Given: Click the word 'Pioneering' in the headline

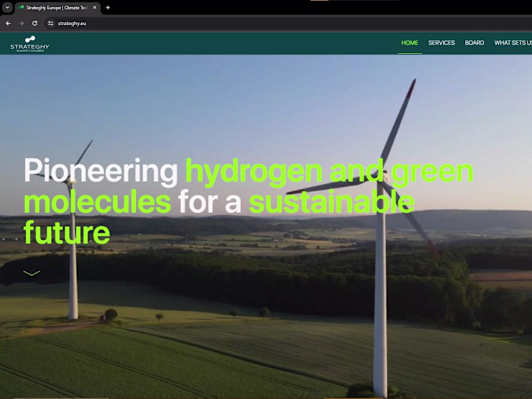Looking at the screenshot, I should tap(101, 172).
